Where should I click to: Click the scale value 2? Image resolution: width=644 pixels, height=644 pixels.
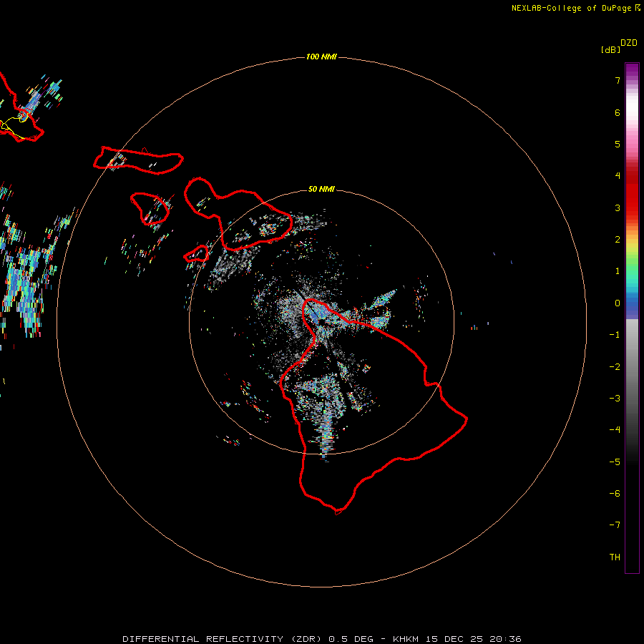618,240
